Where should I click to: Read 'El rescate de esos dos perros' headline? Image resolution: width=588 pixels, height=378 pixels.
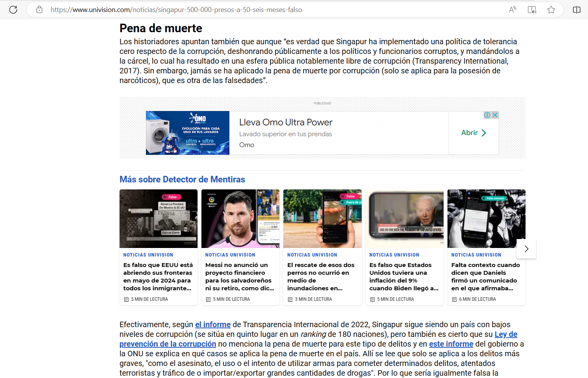(321, 277)
